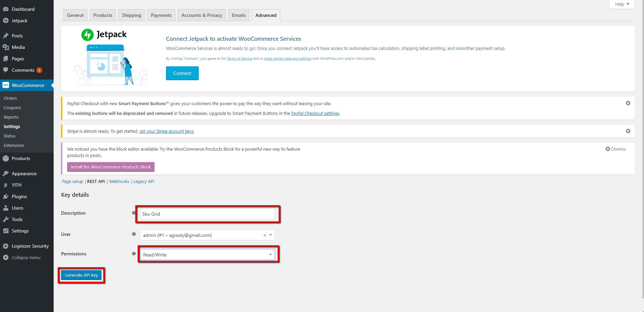Click the Connect Jetpack button

click(182, 73)
